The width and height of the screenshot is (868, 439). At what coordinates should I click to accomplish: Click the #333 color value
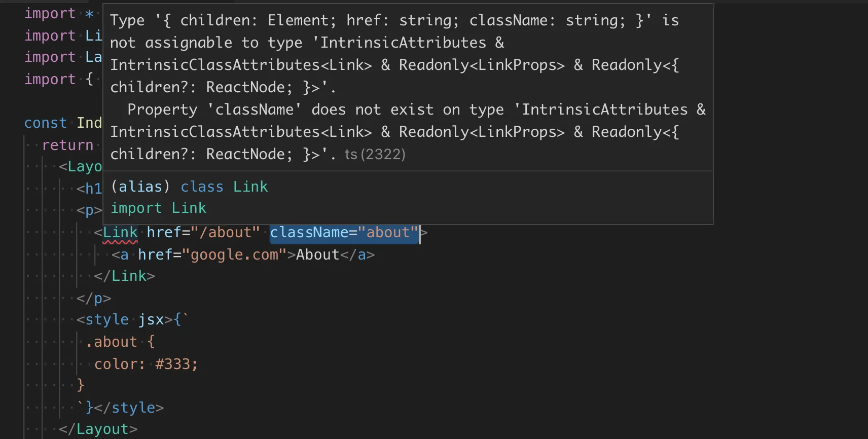point(173,364)
